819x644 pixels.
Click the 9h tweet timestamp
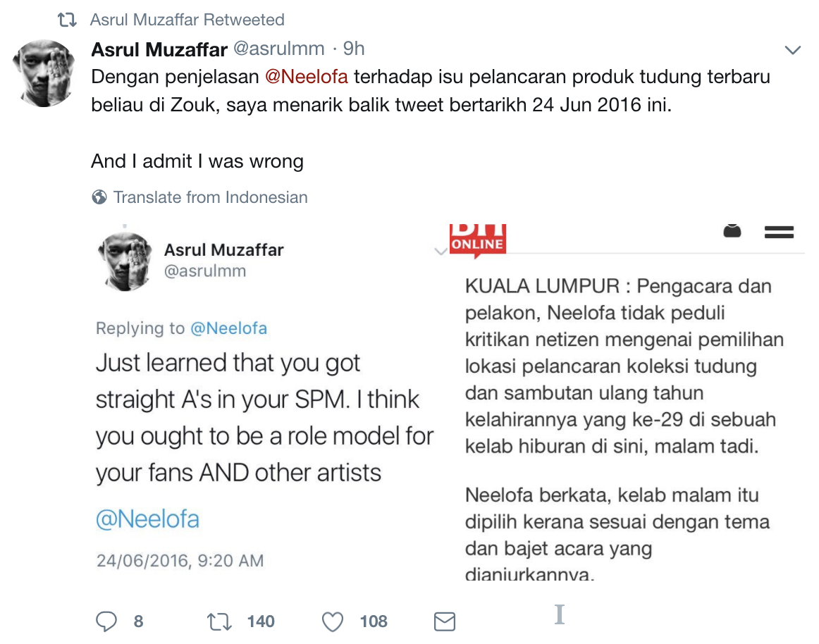354,49
